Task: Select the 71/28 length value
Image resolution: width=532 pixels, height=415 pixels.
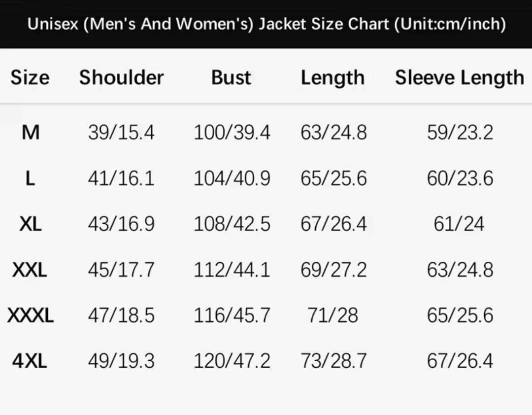Action: [x=333, y=315]
